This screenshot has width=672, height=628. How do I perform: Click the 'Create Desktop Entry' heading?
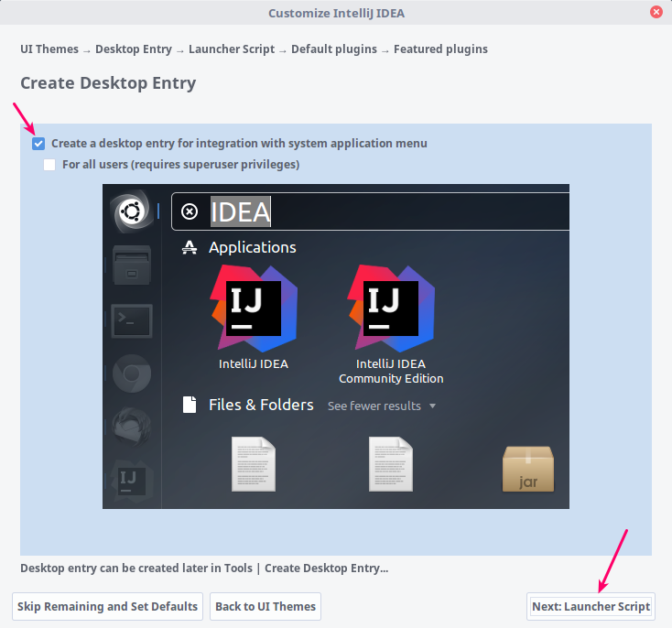click(x=108, y=83)
